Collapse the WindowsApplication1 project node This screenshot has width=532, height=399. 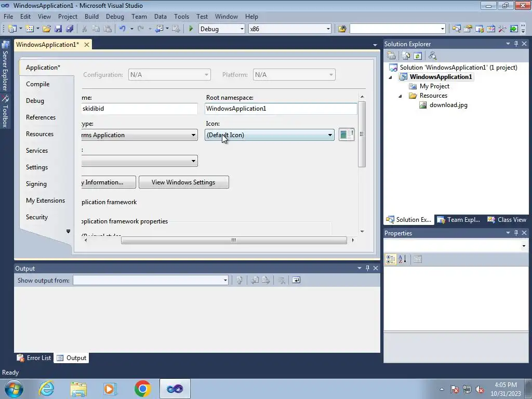(x=390, y=77)
